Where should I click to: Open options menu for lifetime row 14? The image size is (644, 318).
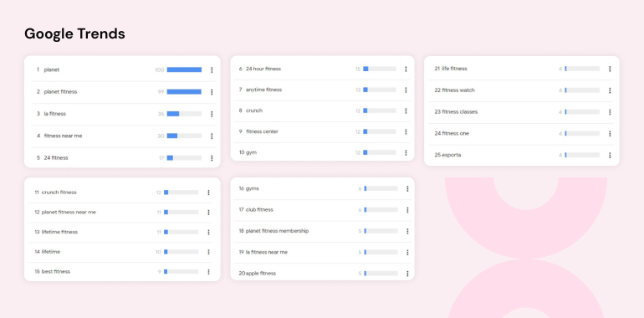(208, 252)
